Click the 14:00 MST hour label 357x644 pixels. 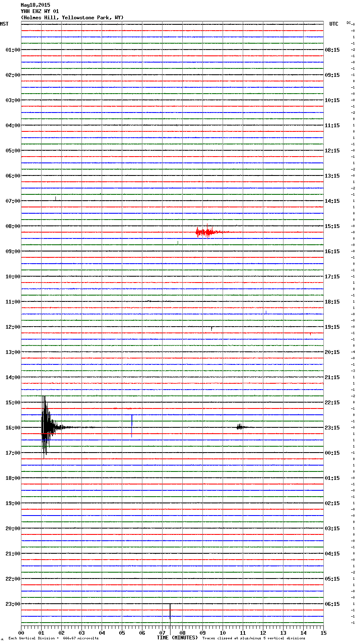13,377
